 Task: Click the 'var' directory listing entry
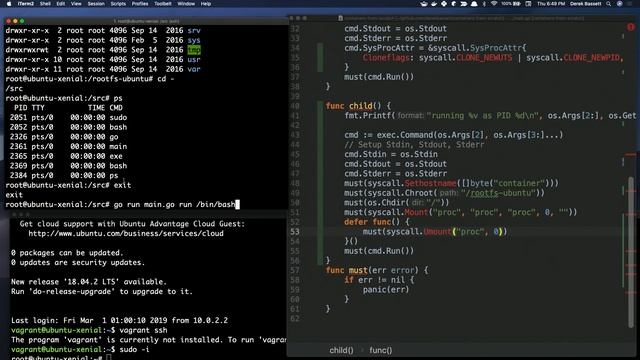pos(194,69)
